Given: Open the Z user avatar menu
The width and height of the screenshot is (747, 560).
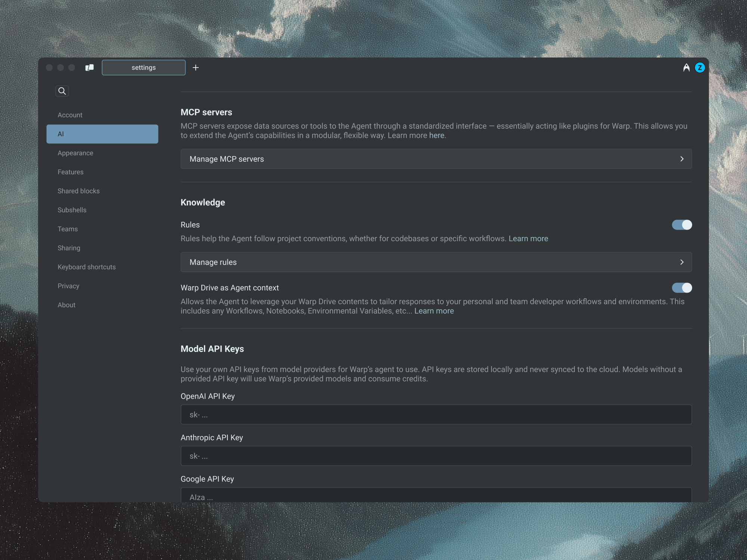Looking at the screenshot, I should tap(700, 68).
